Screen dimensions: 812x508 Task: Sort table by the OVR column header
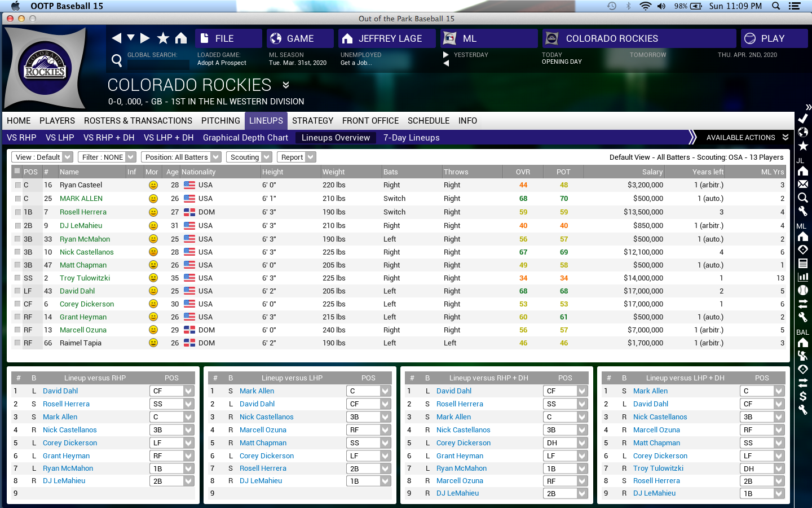523,172
